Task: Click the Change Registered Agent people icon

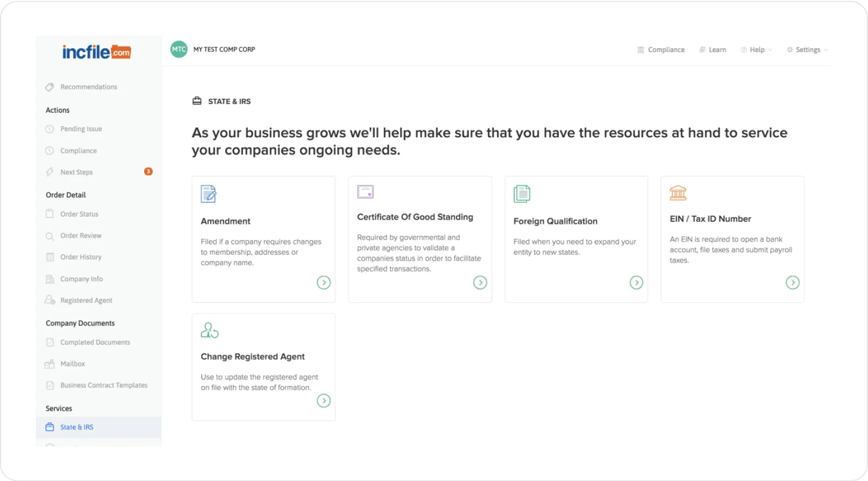Action: pos(209,330)
